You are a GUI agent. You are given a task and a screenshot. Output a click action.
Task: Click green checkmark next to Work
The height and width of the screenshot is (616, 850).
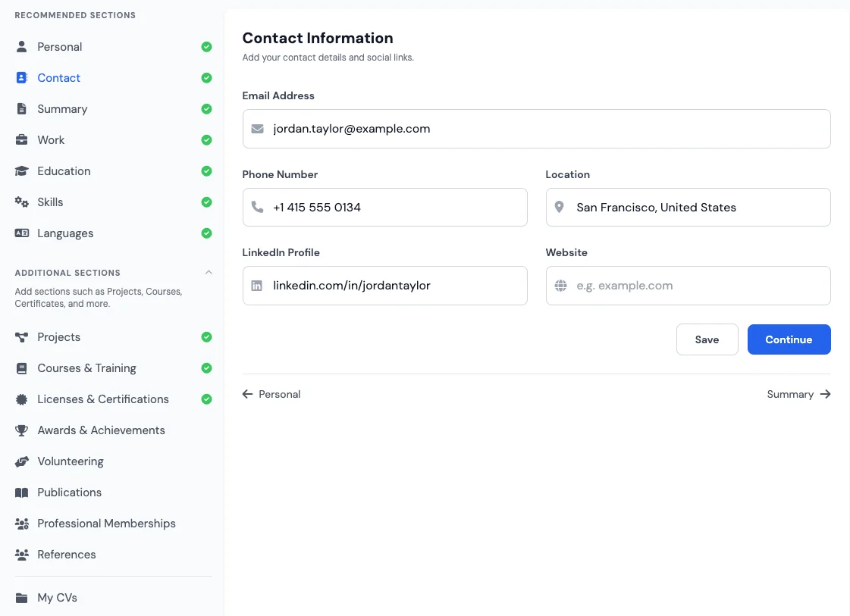tap(206, 139)
